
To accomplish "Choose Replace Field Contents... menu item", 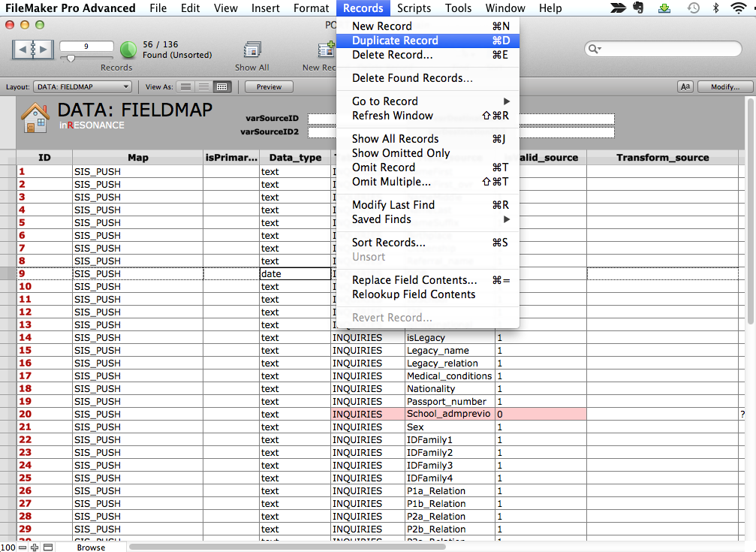I will 428,280.
